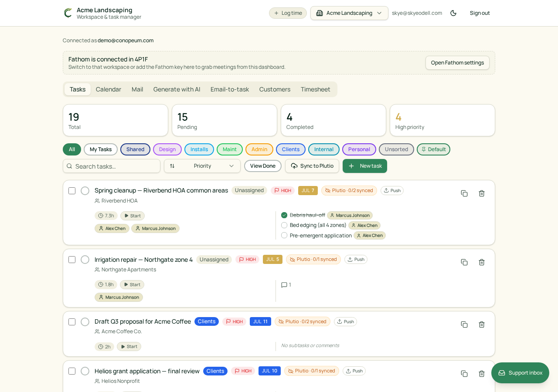The height and width of the screenshot is (392, 558).
Task: Open the Unassigned dropdown on Spring cleanup
Action: pyautogui.click(x=249, y=190)
